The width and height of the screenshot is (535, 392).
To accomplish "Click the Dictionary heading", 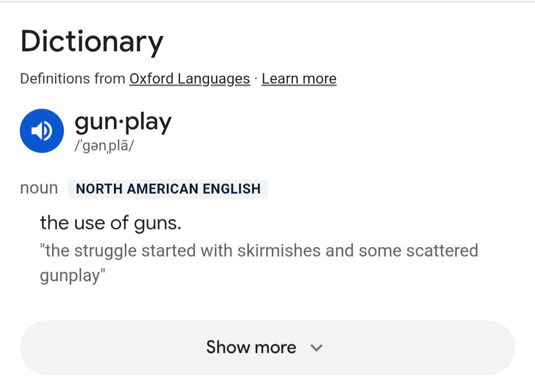I will tap(92, 42).
